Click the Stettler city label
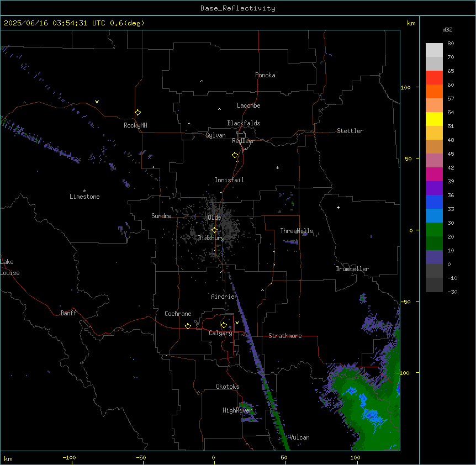This screenshot has width=476, height=465. [x=350, y=131]
